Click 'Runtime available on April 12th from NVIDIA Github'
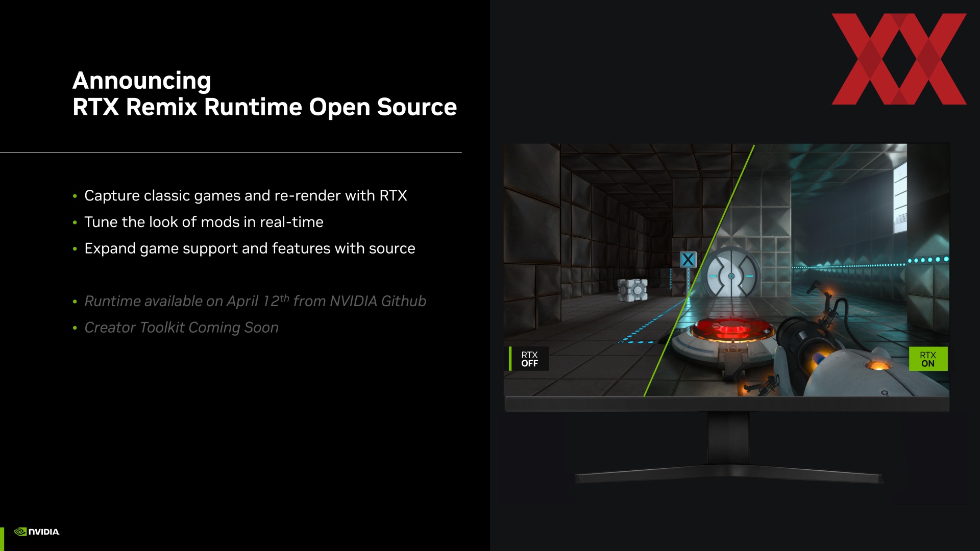 255,301
